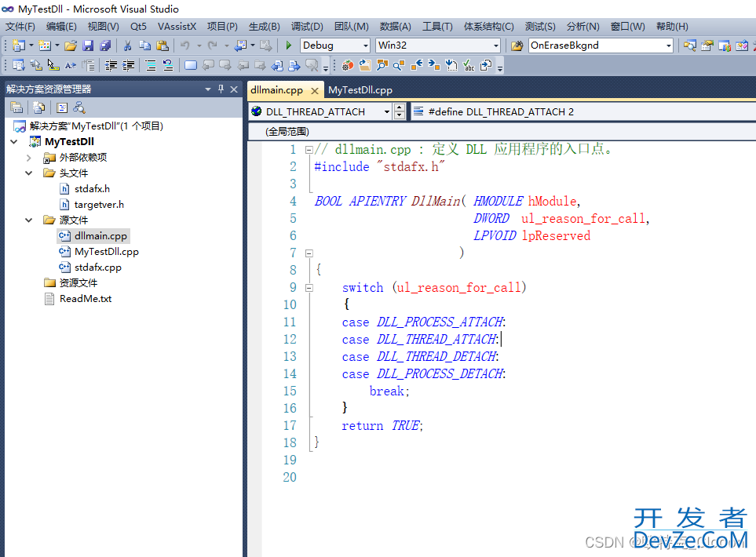The height and width of the screenshot is (557, 756).
Task: Switch to the MyTestDll.cpp tab
Action: click(360, 90)
